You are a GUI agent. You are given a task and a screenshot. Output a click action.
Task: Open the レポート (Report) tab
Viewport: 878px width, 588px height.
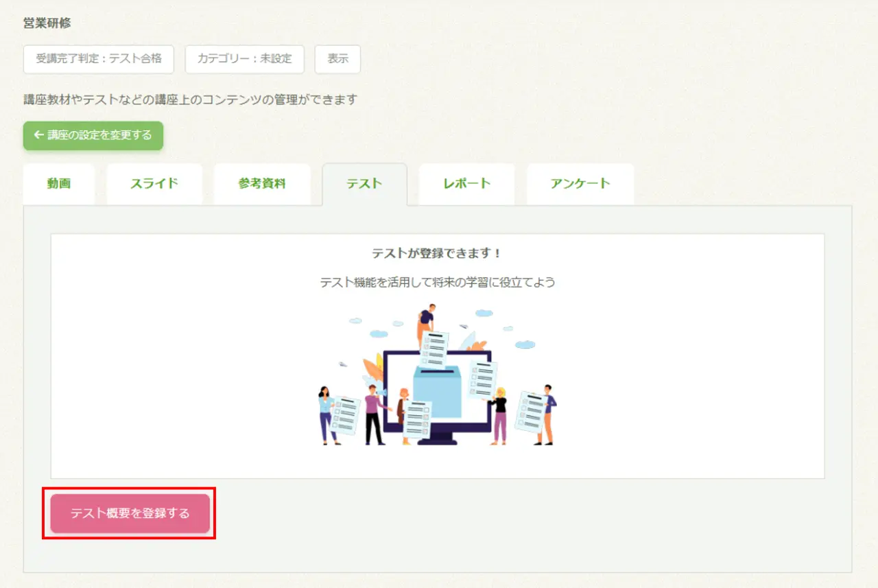pyautogui.click(x=466, y=184)
